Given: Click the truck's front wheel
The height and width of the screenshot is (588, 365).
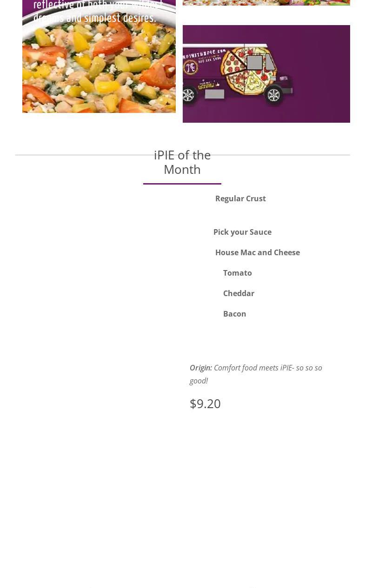Looking at the screenshot, I should coord(274,95).
